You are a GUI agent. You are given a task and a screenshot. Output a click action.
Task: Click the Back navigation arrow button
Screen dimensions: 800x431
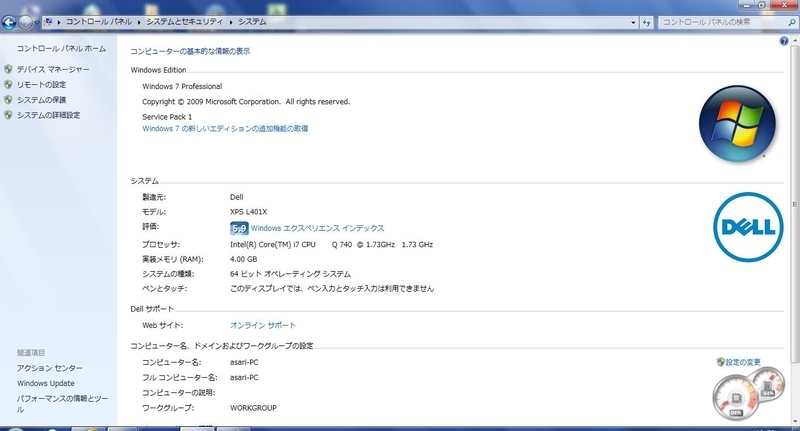tap(9, 22)
